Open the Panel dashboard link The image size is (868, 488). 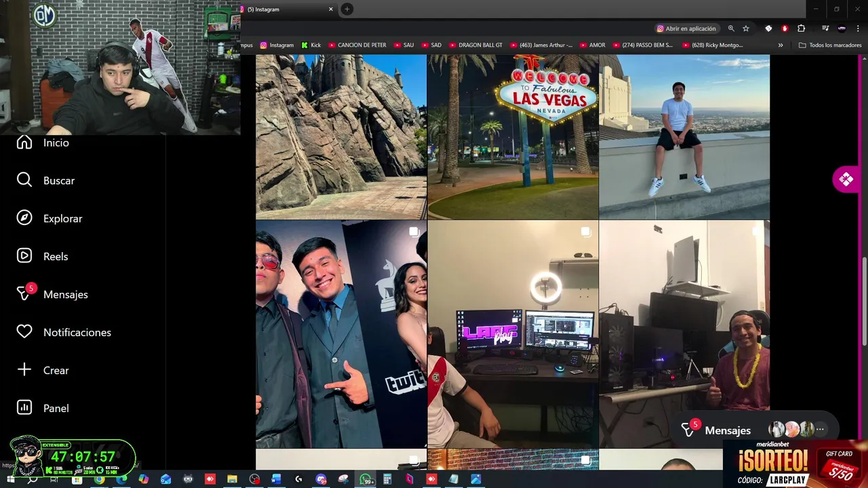tap(43, 408)
